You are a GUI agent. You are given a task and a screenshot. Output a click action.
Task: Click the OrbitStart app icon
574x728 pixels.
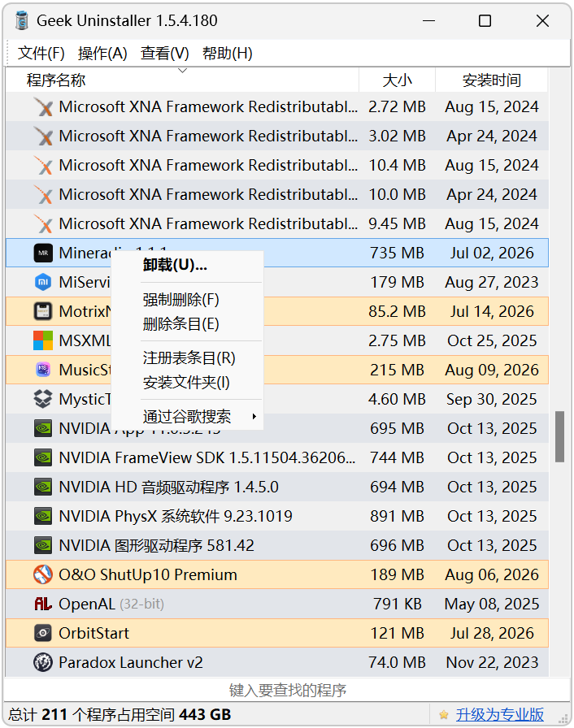[x=43, y=633]
